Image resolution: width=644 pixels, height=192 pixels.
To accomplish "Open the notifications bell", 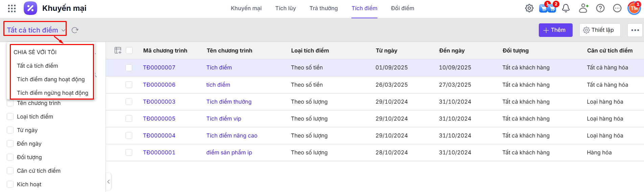I will [x=566, y=8].
